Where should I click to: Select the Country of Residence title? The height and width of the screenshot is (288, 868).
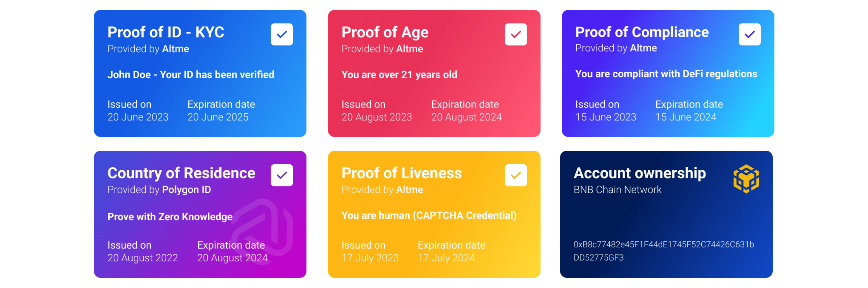(181, 173)
